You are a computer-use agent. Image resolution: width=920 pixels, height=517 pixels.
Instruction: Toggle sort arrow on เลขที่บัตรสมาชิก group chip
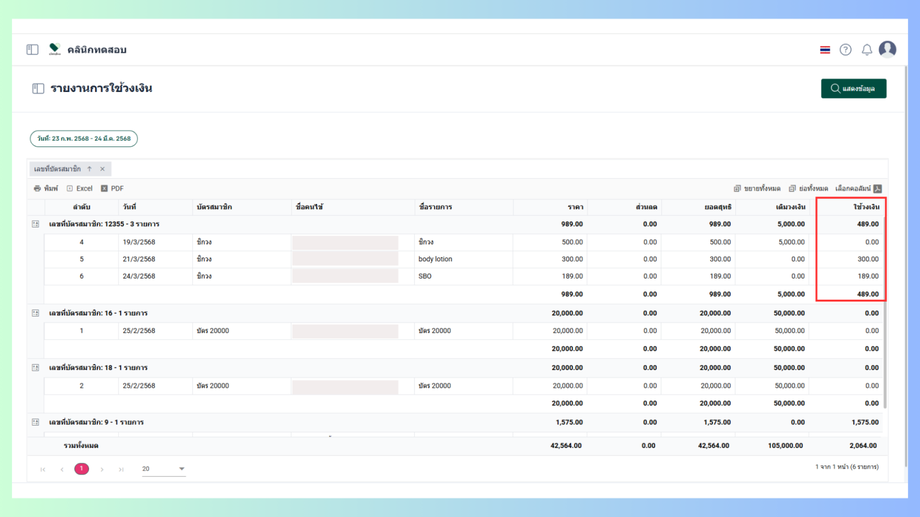click(x=90, y=169)
